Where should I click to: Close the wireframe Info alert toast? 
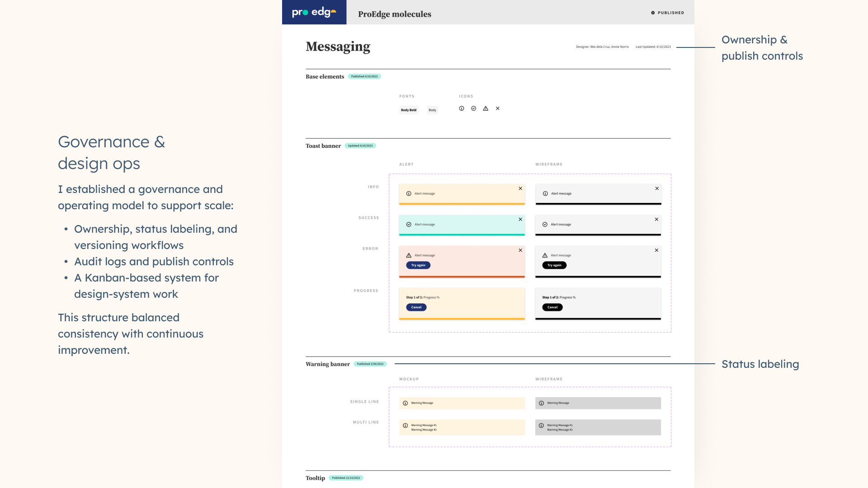tap(657, 188)
